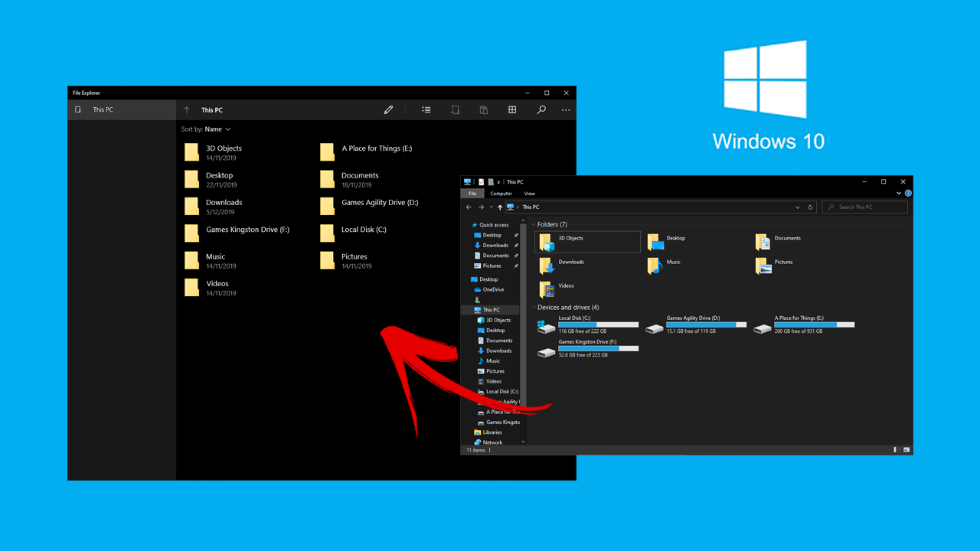
Task: Open Games Kingston Drive (F:) in UWP list
Action: pos(238,233)
